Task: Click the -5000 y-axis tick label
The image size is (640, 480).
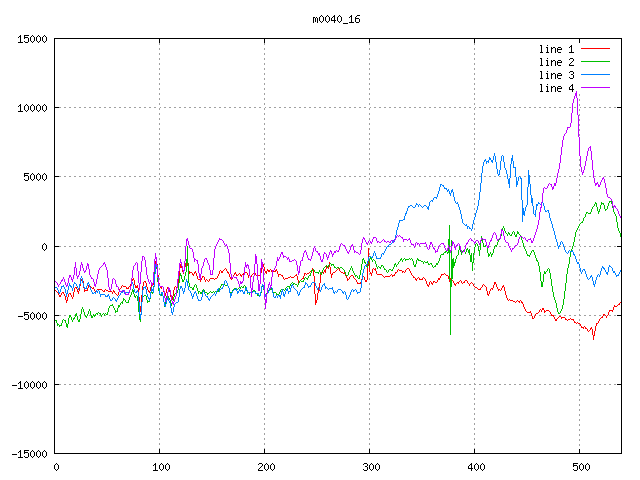Action: [32, 316]
